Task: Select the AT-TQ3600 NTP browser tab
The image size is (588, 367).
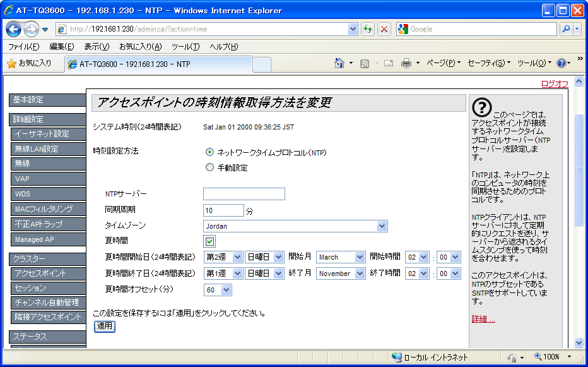Action: (158, 64)
